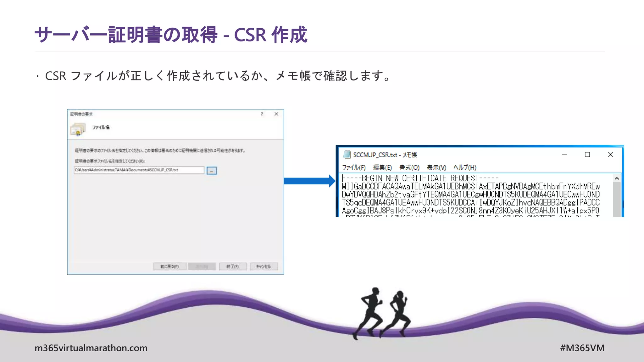
Task: Click the certificate request file path field
Action: pyautogui.click(x=139, y=170)
